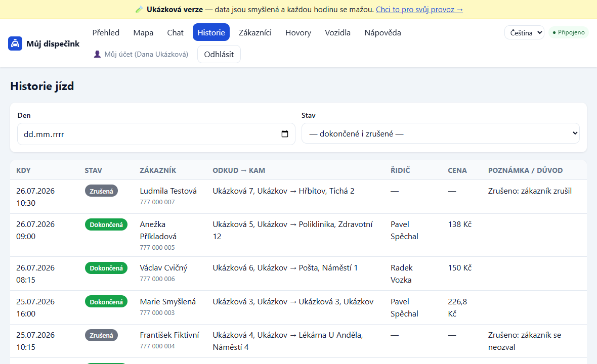Open the Zákazníci tab

click(255, 33)
